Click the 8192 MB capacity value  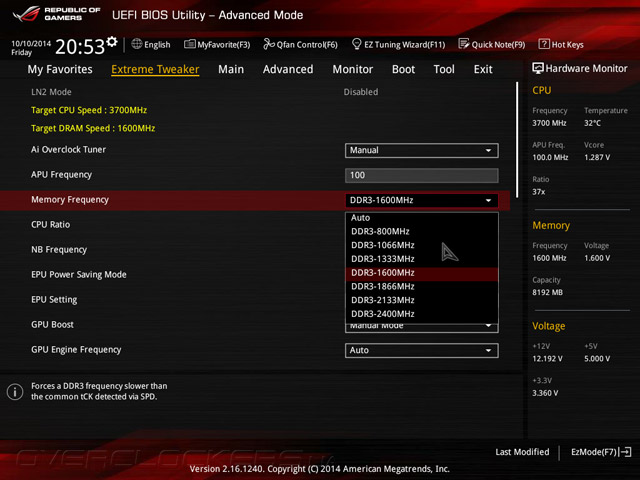(x=547, y=293)
